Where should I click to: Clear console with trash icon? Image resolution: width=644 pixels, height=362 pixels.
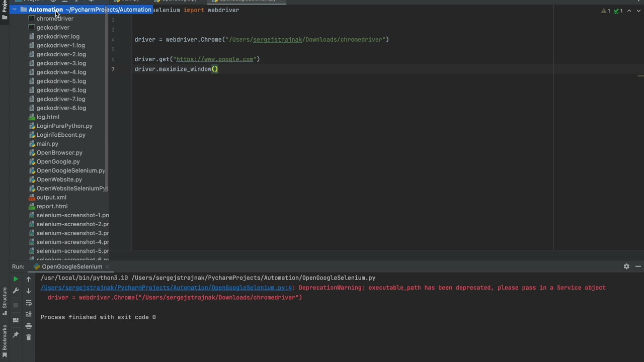(29, 337)
